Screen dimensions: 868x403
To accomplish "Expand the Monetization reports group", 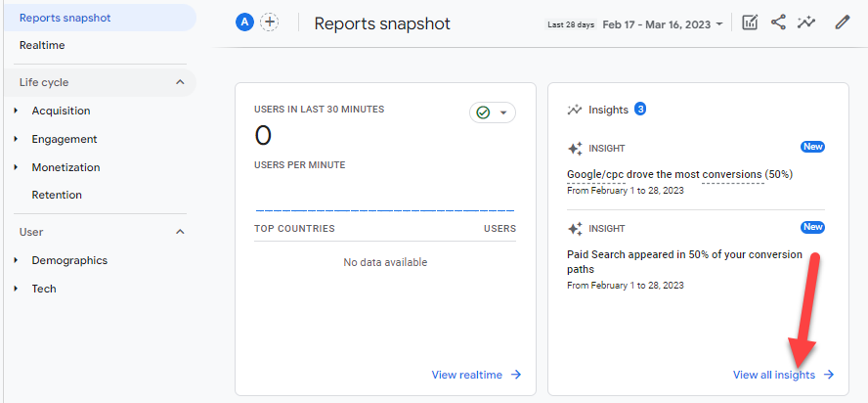I will point(65,167).
